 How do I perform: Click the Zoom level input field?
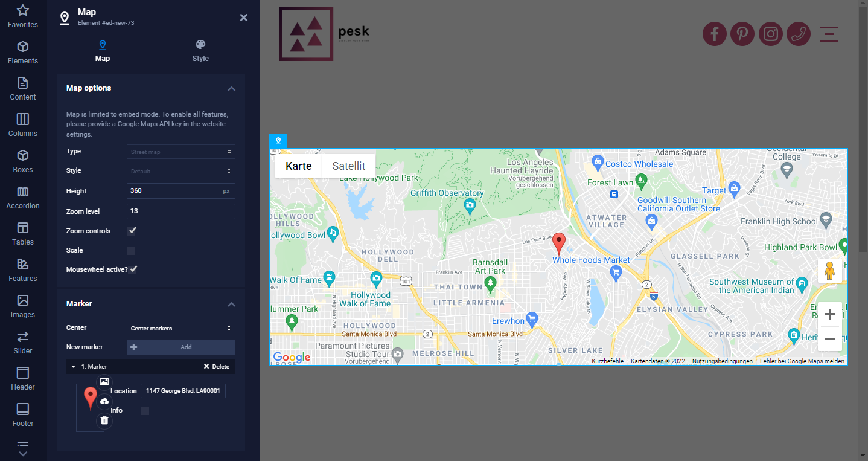pyautogui.click(x=180, y=211)
